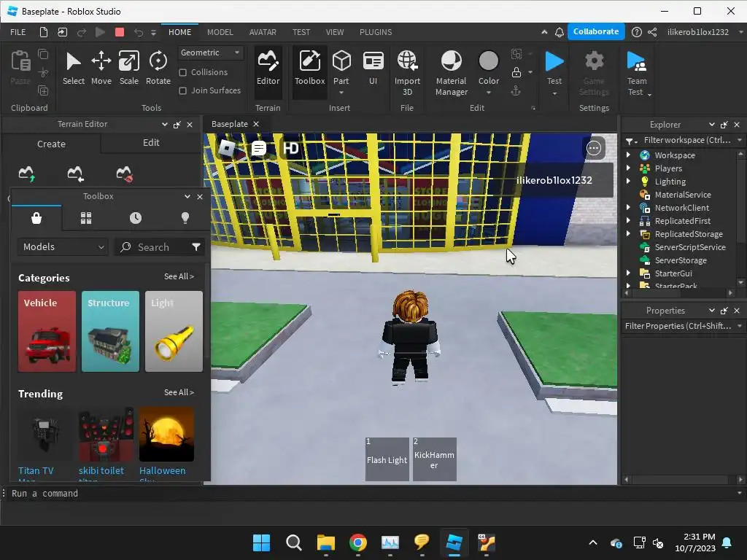Open the Vehicle category card
The image size is (747, 560).
coord(47,332)
